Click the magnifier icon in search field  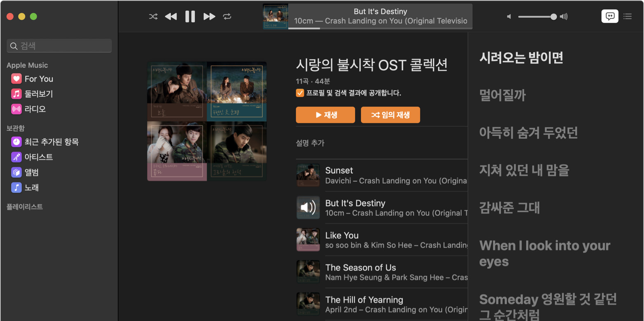click(14, 46)
